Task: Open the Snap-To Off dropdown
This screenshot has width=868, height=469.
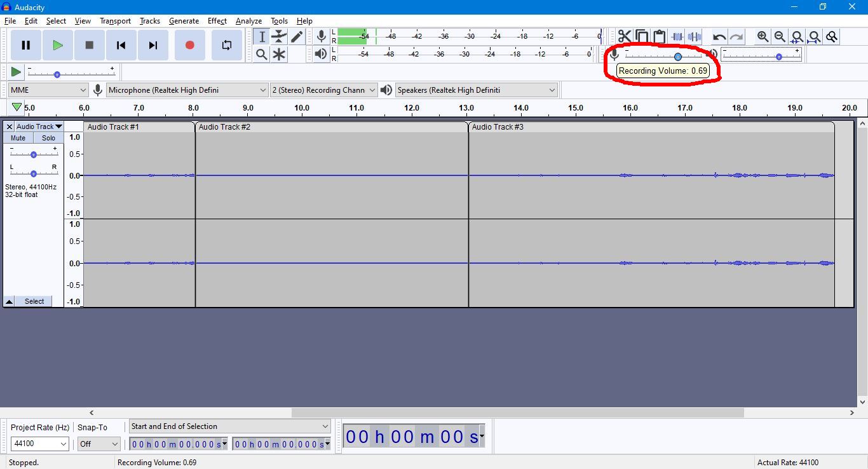Action: coord(98,444)
